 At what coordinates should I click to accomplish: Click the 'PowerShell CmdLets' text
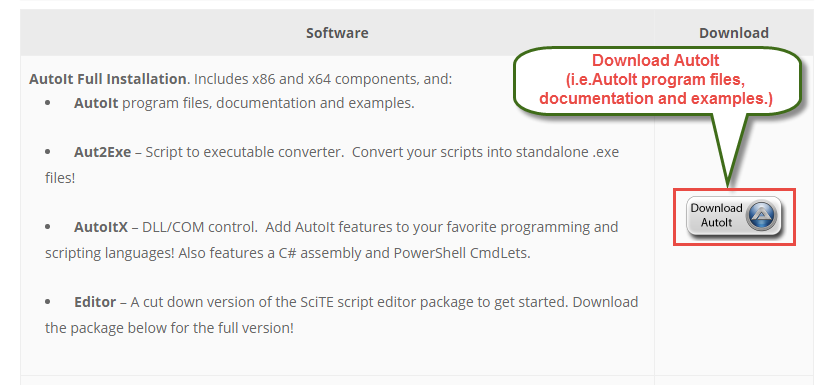[461, 253]
